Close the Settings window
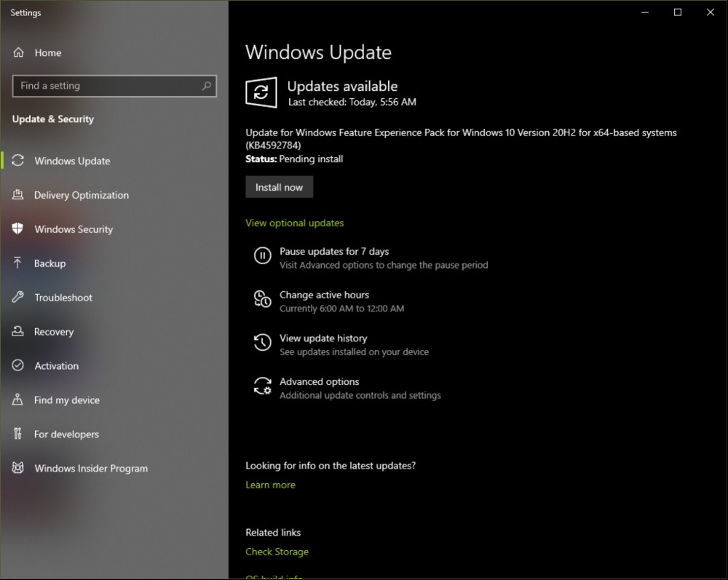This screenshot has height=580, width=728. point(711,12)
